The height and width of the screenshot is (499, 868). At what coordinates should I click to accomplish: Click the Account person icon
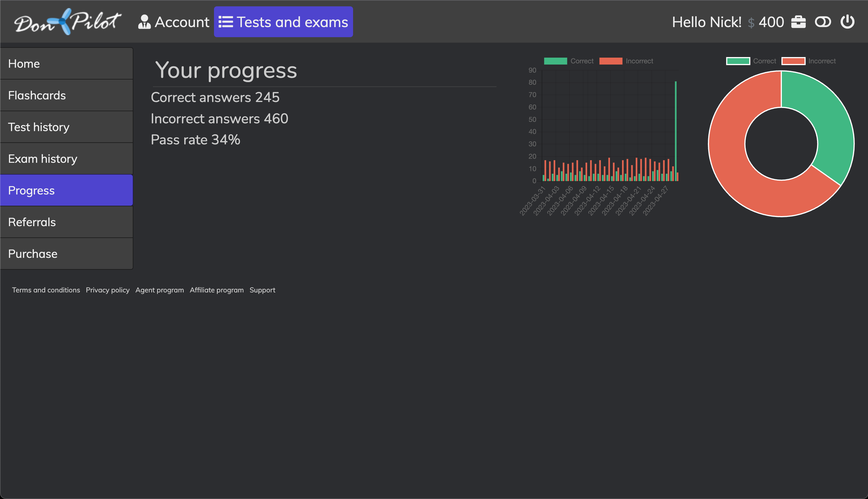(144, 22)
